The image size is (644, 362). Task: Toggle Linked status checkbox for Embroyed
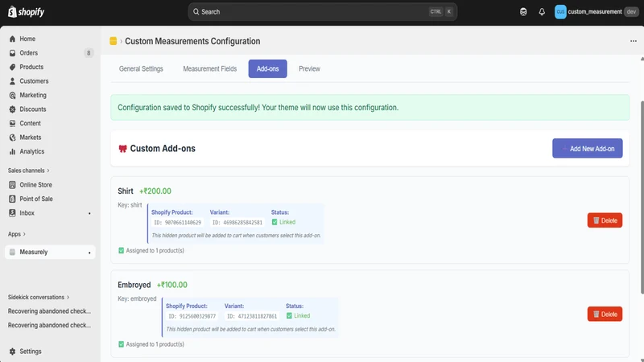point(289,315)
